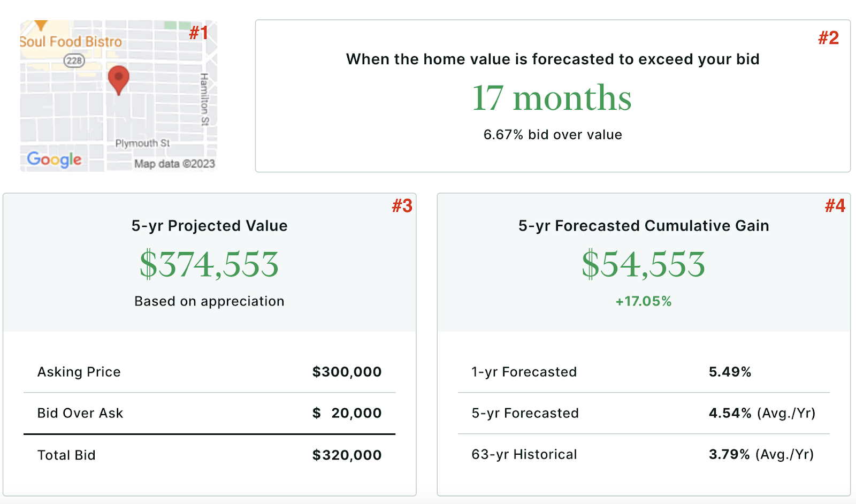Click the 5-yr Forecasted 4.54% row
Viewport: 856px width, 504px height.
[x=643, y=413]
